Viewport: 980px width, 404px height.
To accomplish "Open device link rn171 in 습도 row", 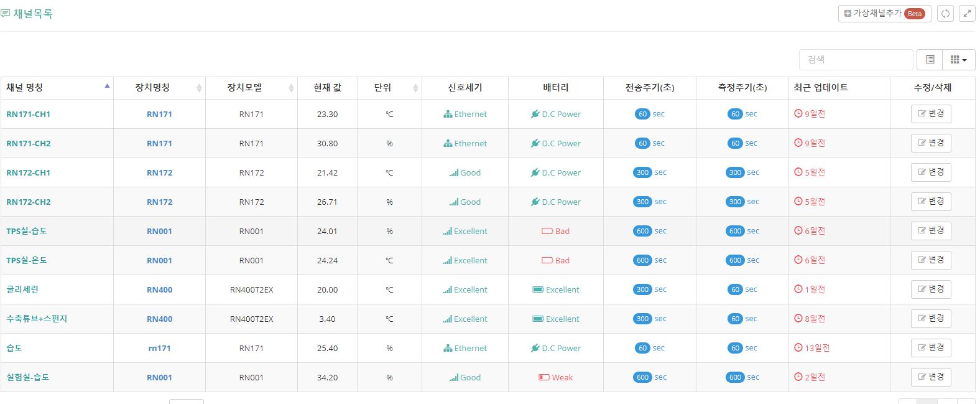I will pyautogui.click(x=159, y=348).
